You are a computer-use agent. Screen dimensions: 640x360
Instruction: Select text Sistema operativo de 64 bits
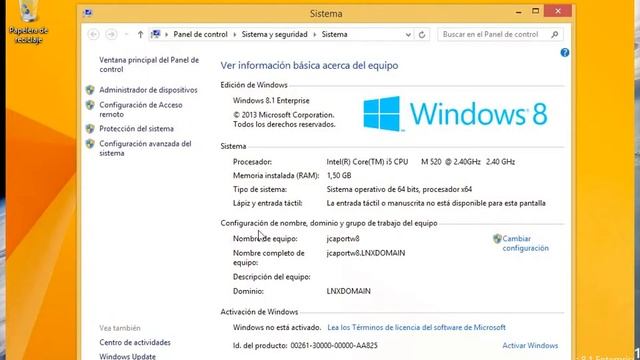point(373,189)
